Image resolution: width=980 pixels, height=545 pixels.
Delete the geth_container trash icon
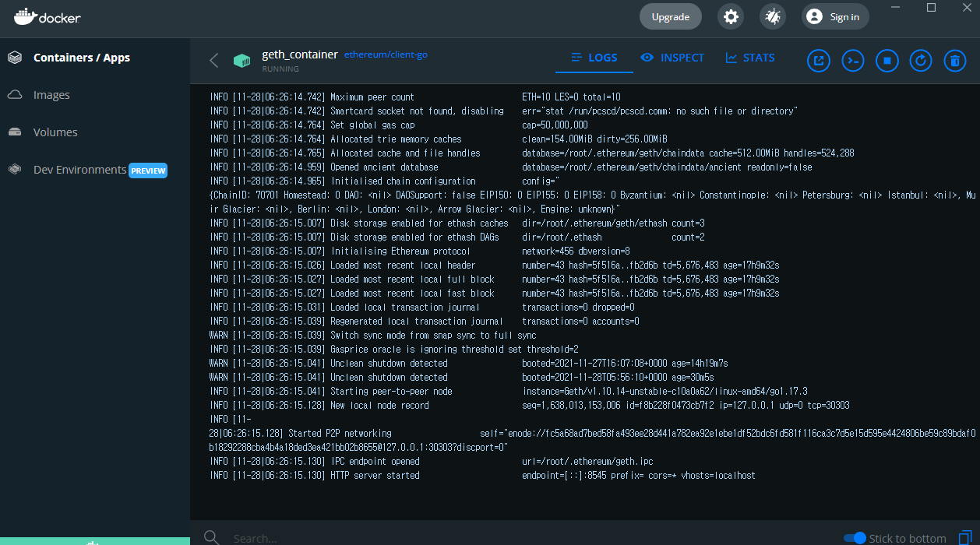click(x=955, y=60)
